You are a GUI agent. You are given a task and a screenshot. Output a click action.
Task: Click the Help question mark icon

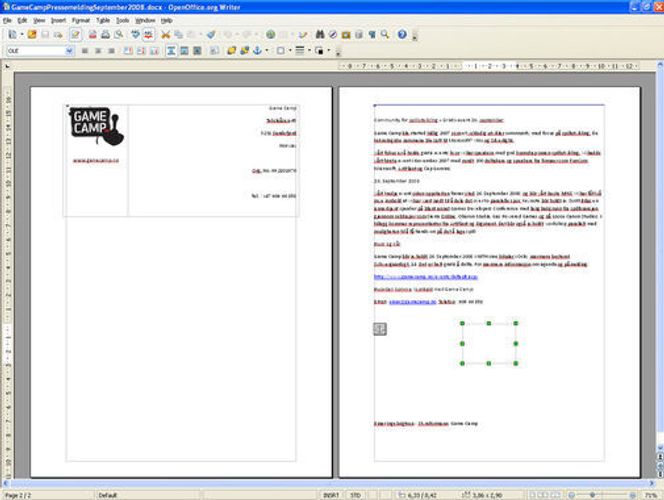[402, 34]
